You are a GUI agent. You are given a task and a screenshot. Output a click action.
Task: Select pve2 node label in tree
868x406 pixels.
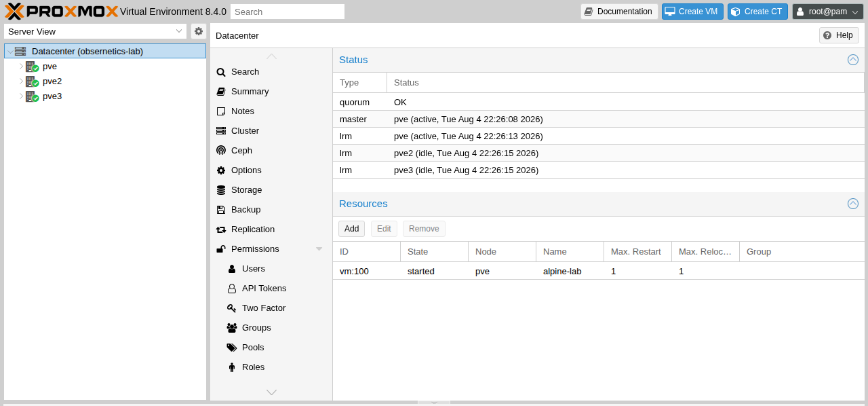point(52,81)
